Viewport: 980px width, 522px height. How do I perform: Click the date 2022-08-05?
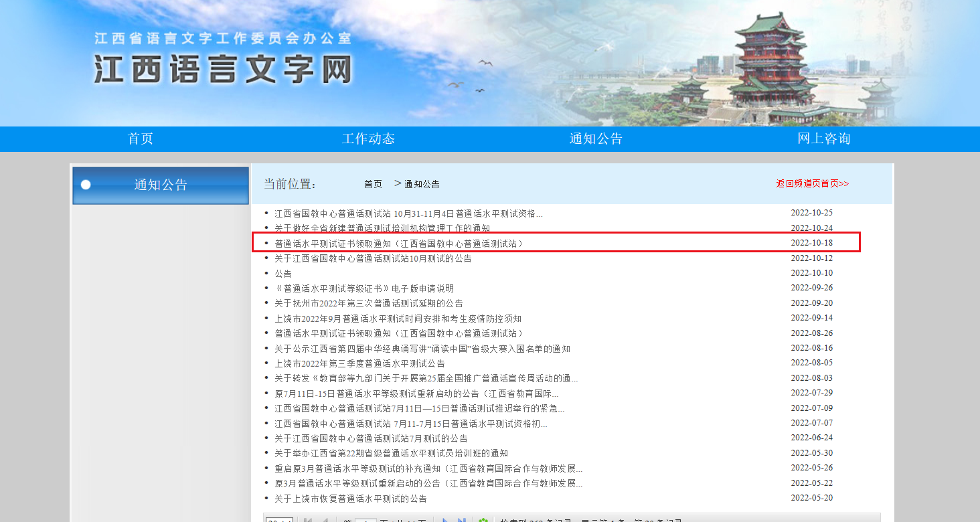[x=811, y=363]
